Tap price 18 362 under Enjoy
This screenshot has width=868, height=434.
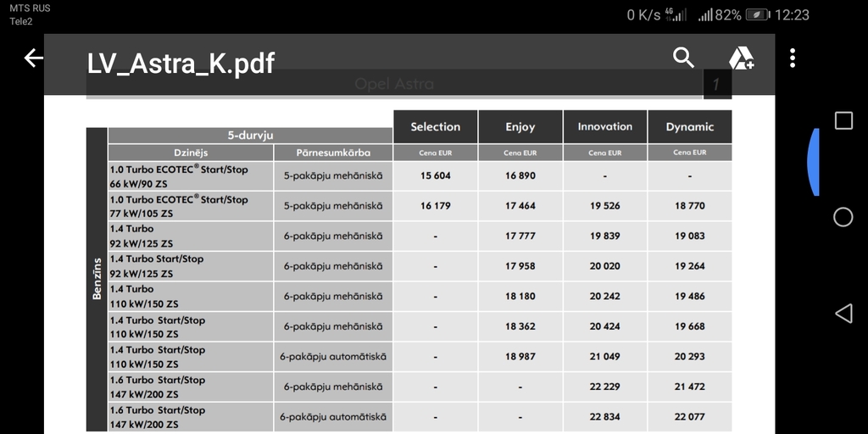pyautogui.click(x=520, y=326)
